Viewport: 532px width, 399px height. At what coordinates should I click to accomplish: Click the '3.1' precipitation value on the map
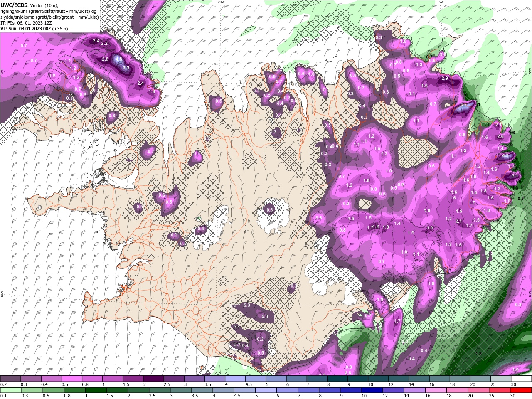coord(515,176)
